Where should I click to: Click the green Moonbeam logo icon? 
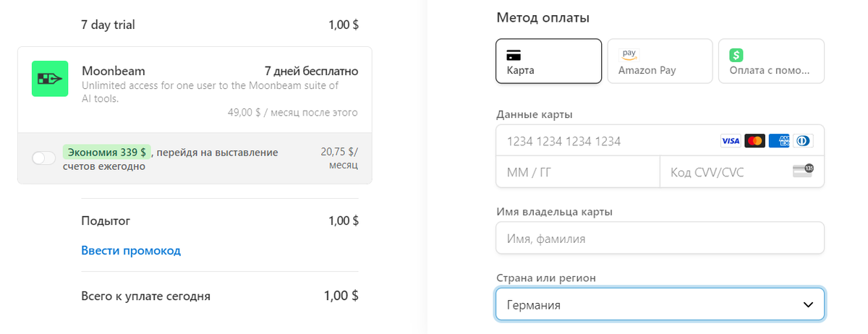[x=50, y=79]
